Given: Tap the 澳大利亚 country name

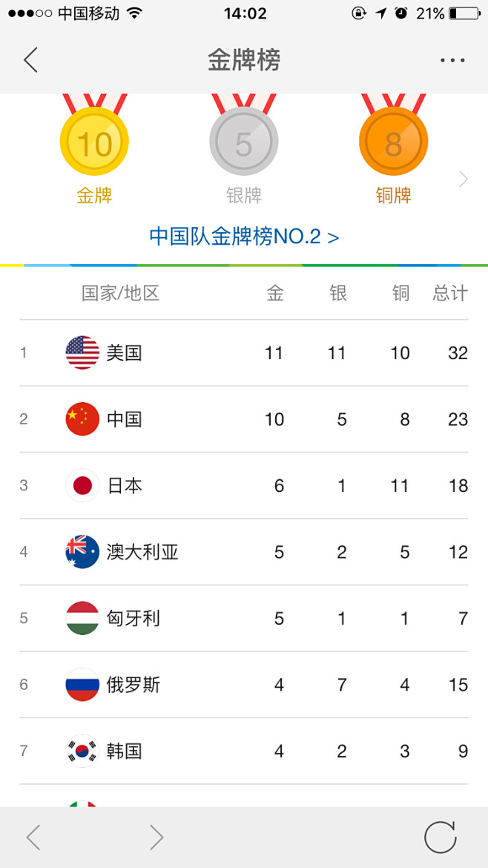Looking at the screenshot, I should pos(142,552).
